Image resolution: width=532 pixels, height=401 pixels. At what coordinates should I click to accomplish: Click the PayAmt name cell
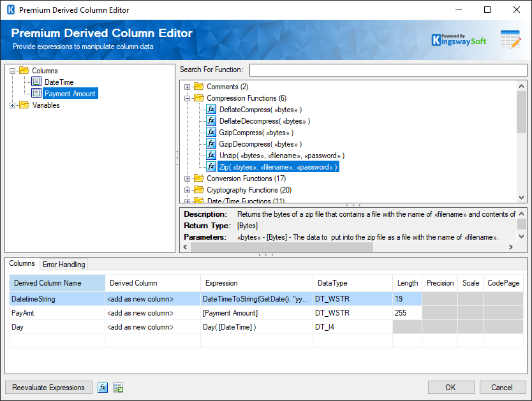[x=57, y=313]
